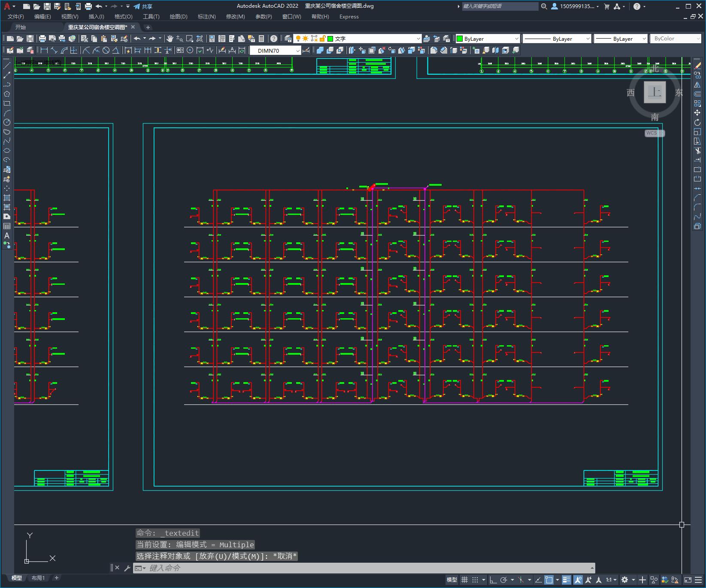Image resolution: width=706 pixels, height=588 pixels.
Task: Switch to the 开始 tab
Action: point(21,27)
